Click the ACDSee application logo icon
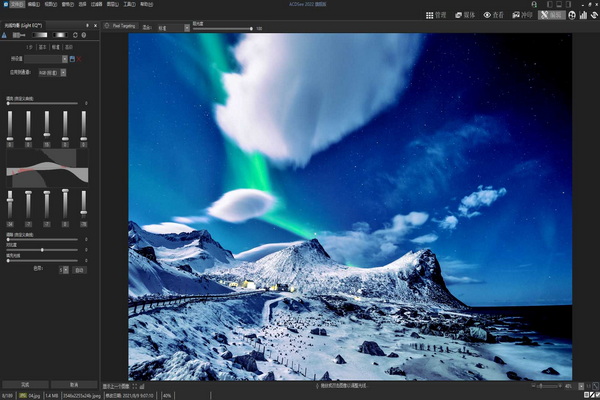Image resolution: width=600 pixels, height=400 pixels. click(5, 5)
